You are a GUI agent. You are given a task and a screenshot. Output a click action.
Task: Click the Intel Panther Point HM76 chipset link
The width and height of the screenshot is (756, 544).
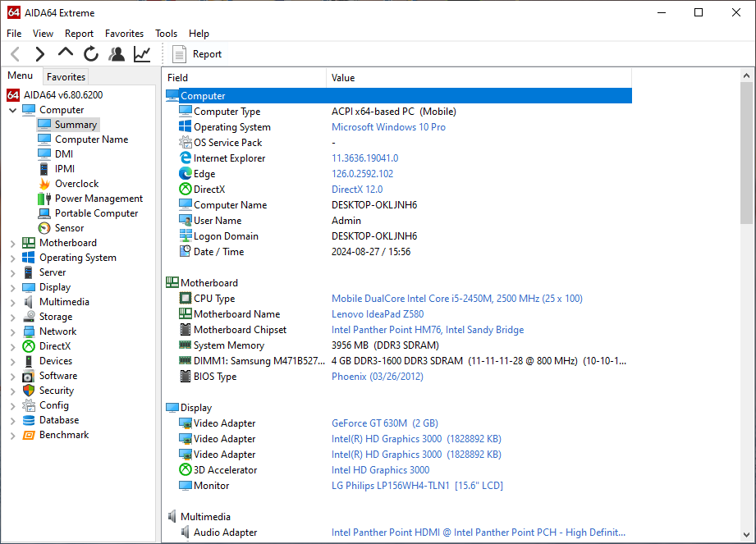[428, 330]
